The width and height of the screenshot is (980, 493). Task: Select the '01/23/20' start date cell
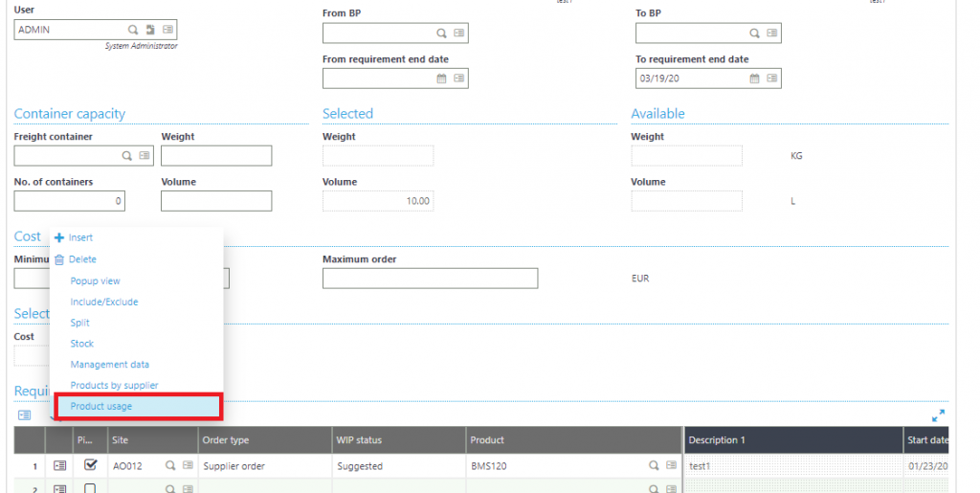[926, 466]
